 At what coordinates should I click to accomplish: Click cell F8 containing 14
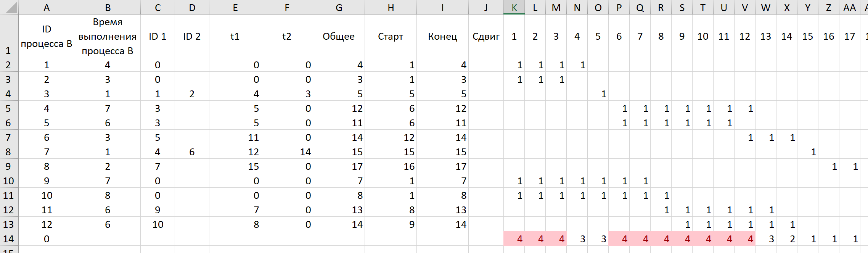pyautogui.click(x=287, y=152)
